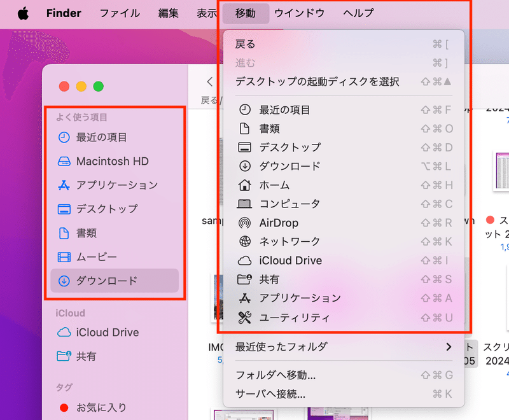Expand the 最近使ったフォルダ submenu

click(344, 347)
